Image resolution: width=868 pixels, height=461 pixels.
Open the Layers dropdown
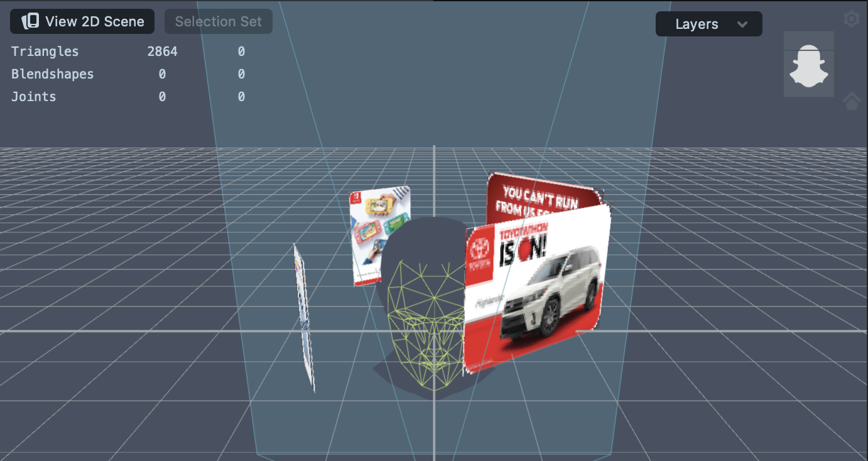[x=708, y=24]
